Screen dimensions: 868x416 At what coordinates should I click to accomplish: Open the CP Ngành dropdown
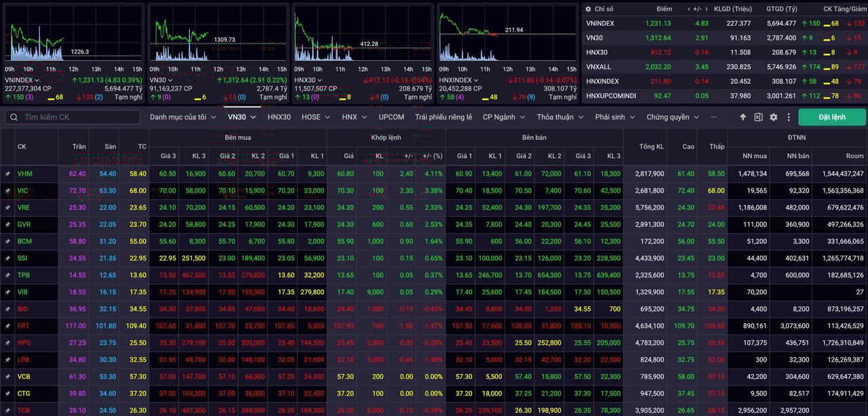click(x=502, y=117)
